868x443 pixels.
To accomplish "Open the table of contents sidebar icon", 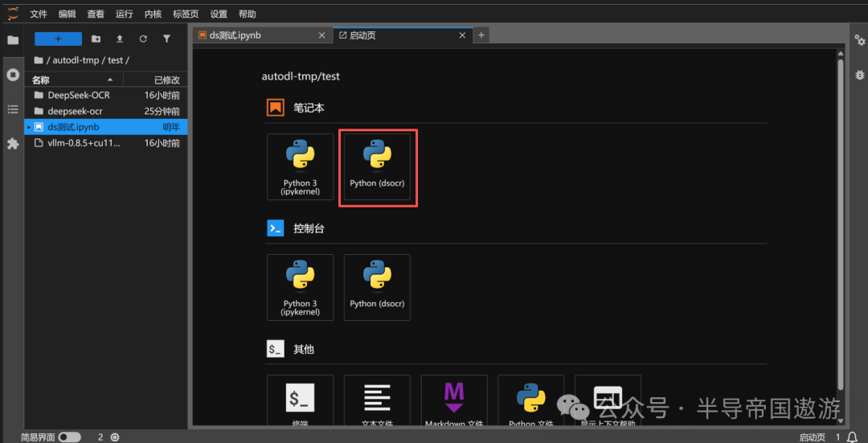I will [x=12, y=109].
